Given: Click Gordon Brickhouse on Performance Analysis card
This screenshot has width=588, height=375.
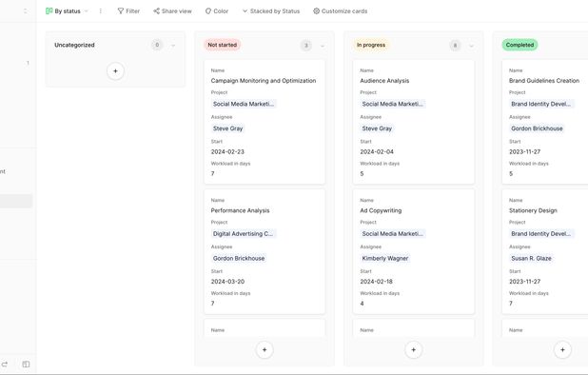Looking at the screenshot, I should (239, 258).
